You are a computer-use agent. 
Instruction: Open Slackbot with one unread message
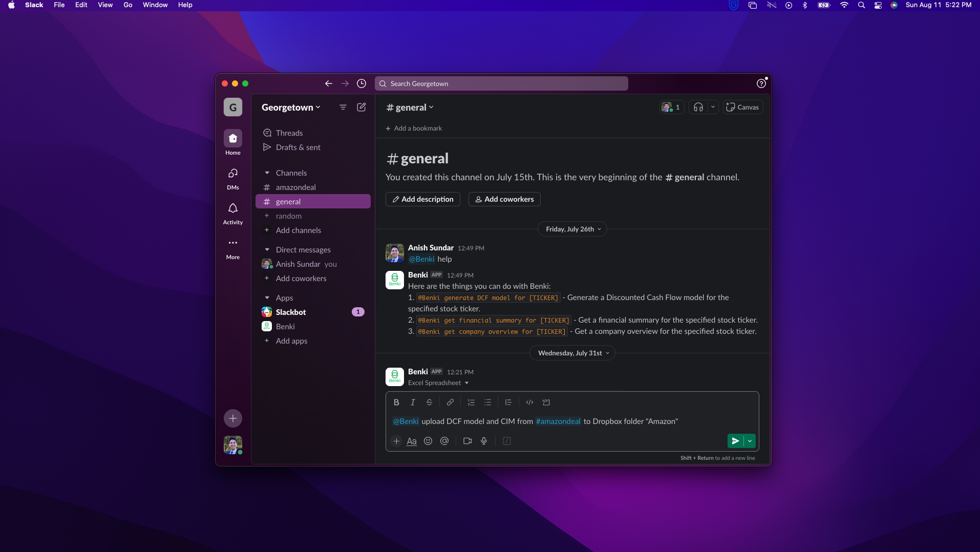(x=313, y=312)
